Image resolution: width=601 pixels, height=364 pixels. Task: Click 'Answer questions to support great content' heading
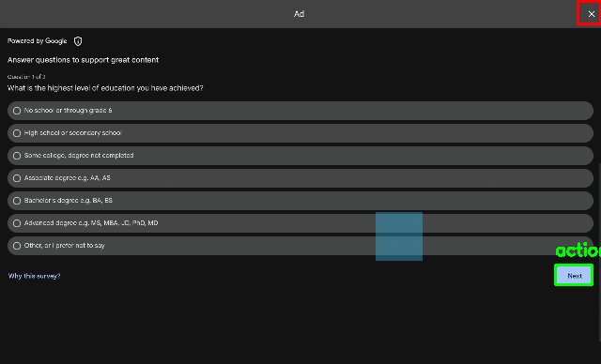[x=83, y=60]
